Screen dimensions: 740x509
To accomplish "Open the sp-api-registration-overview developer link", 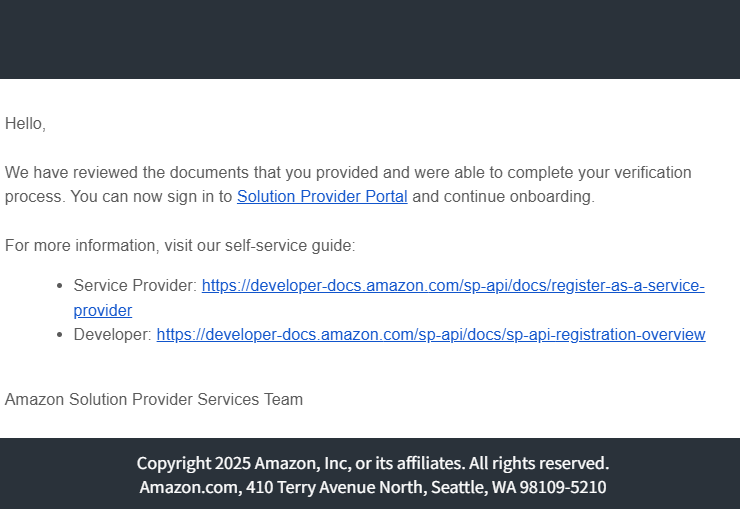I will tap(430, 335).
